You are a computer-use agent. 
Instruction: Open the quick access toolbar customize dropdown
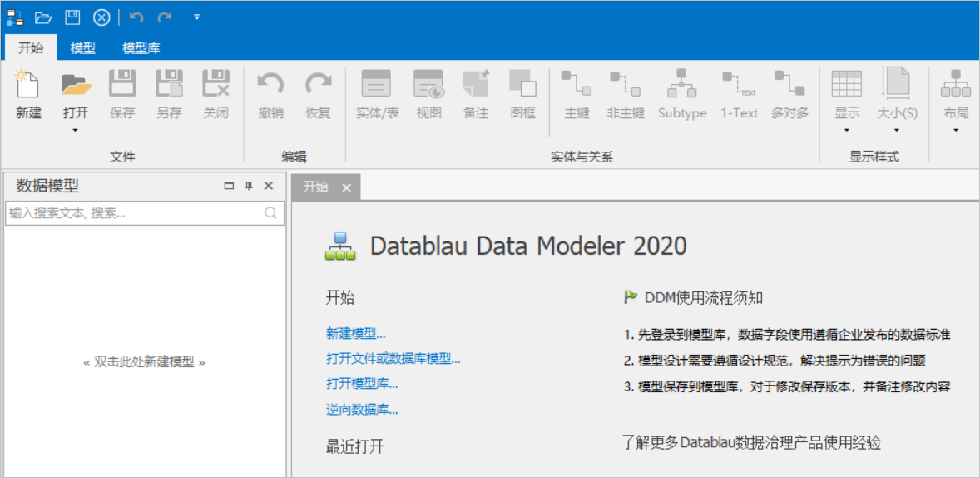click(196, 17)
